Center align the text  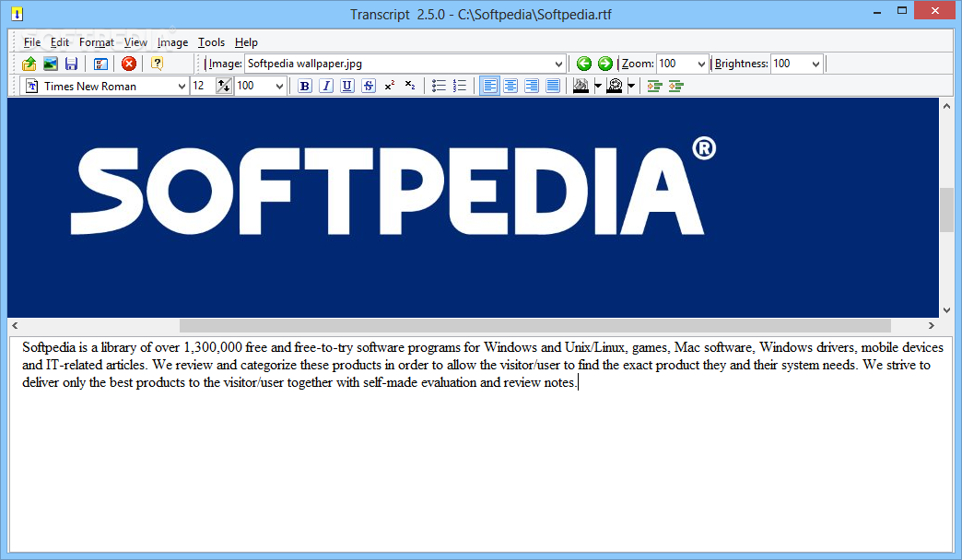pos(510,86)
